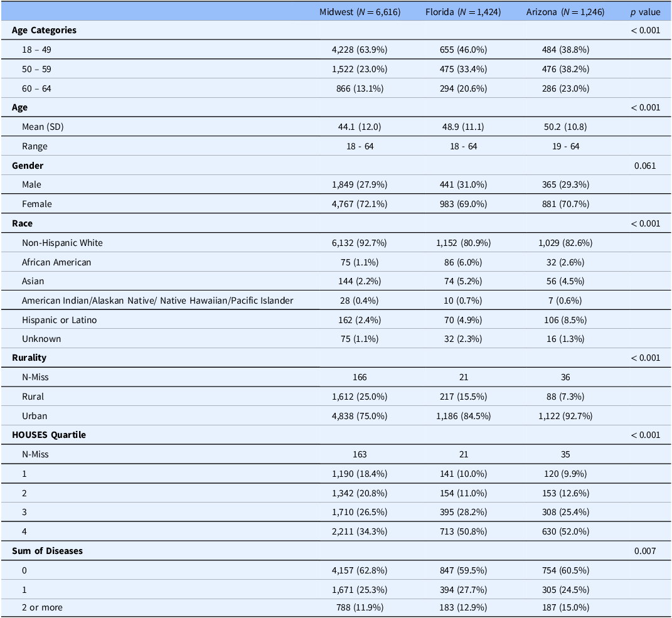Select the 'Range' row label

(x=35, y=147)
